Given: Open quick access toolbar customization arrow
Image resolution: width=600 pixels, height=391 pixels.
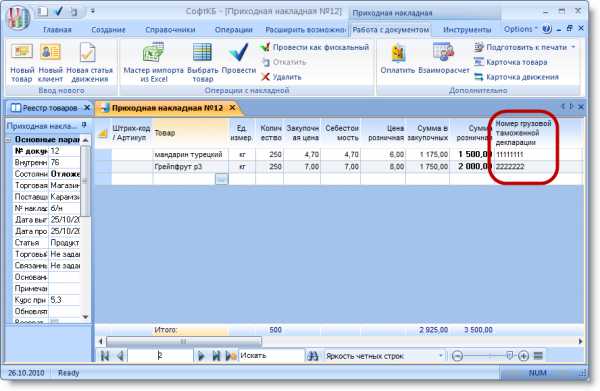Looking at the screenshot, I should coord(93,12).
